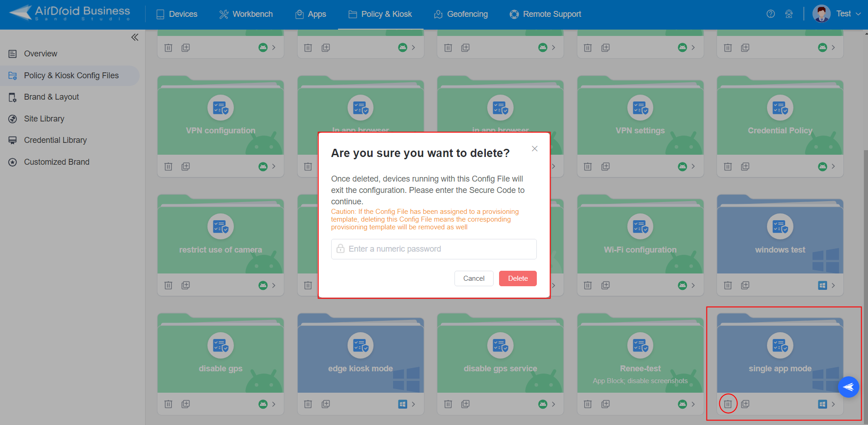Click the delete trash icon on single app mode

pyautogui.click(x=727, y=404)
